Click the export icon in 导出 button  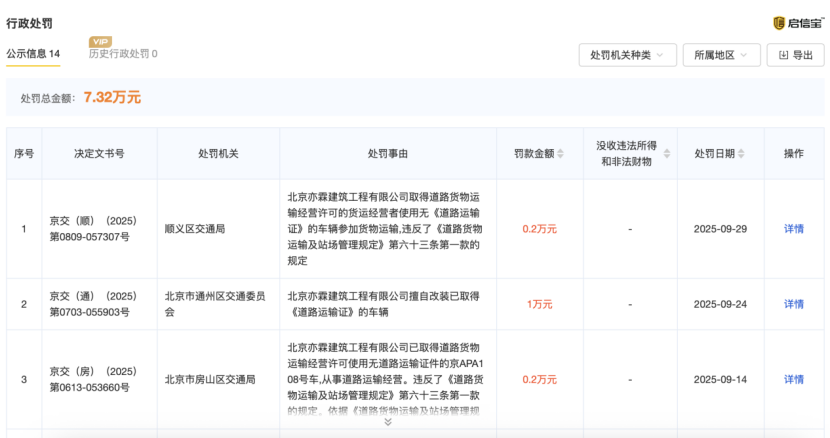[782, 55]
